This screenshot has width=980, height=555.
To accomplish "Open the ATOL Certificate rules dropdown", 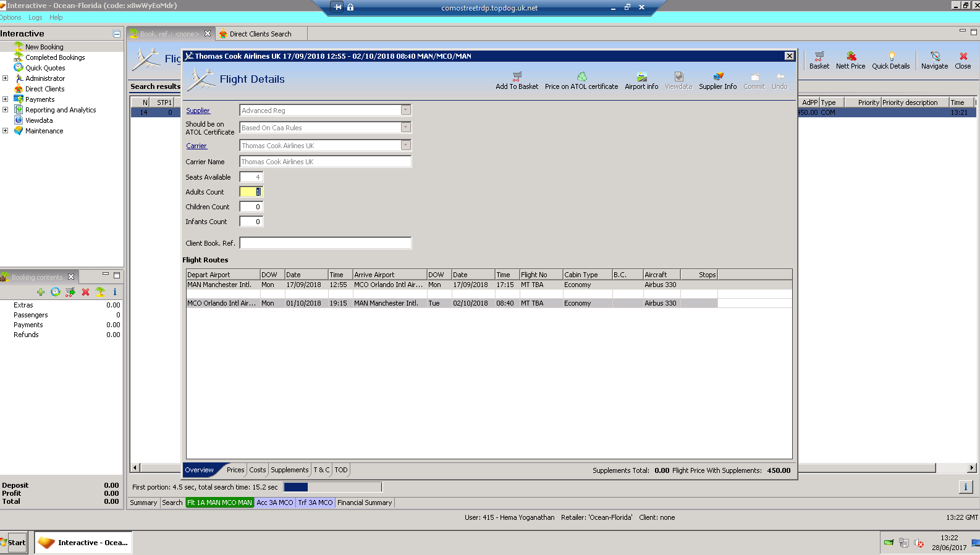I will click(406, 128).
